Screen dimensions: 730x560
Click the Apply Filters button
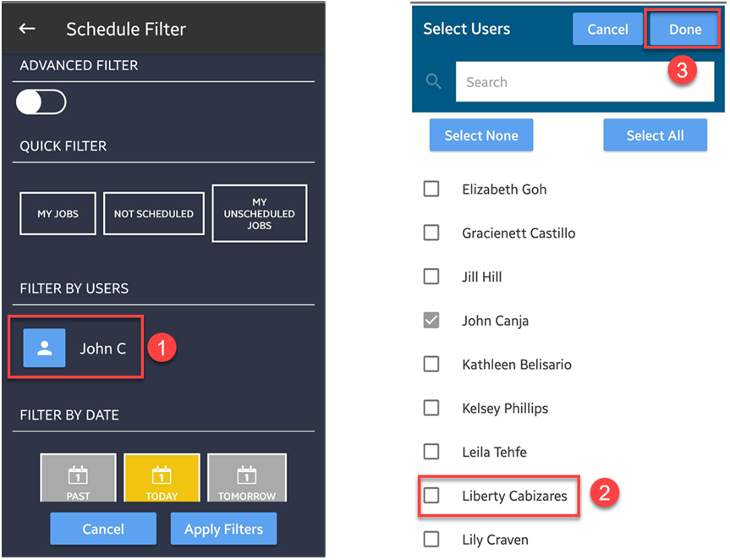(223, 530)
